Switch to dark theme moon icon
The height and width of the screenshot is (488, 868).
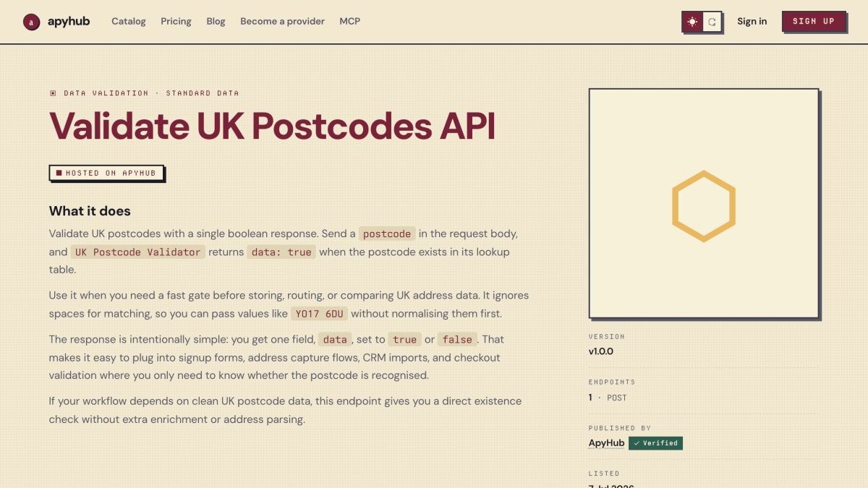[712, 22]
